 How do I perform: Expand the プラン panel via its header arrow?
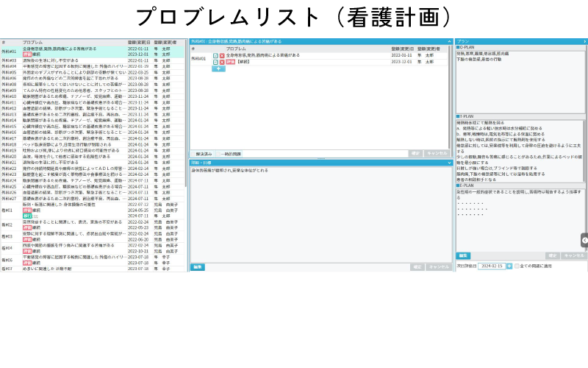click(584, 41)
